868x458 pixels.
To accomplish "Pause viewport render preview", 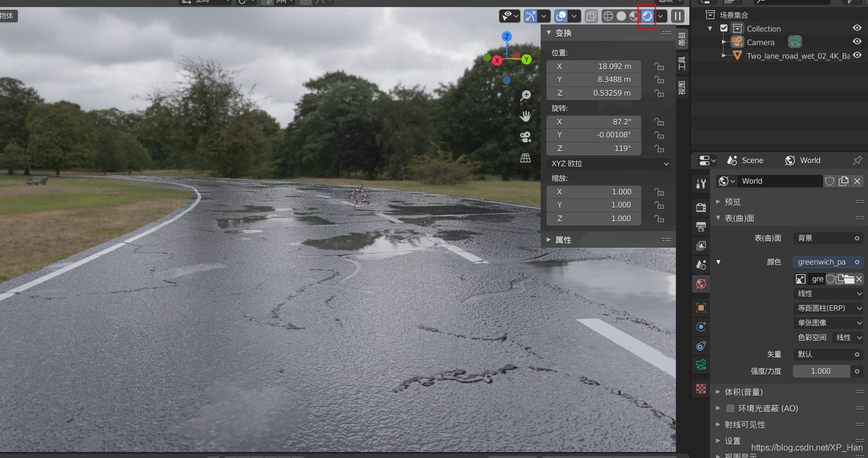I will coord(677,16).
